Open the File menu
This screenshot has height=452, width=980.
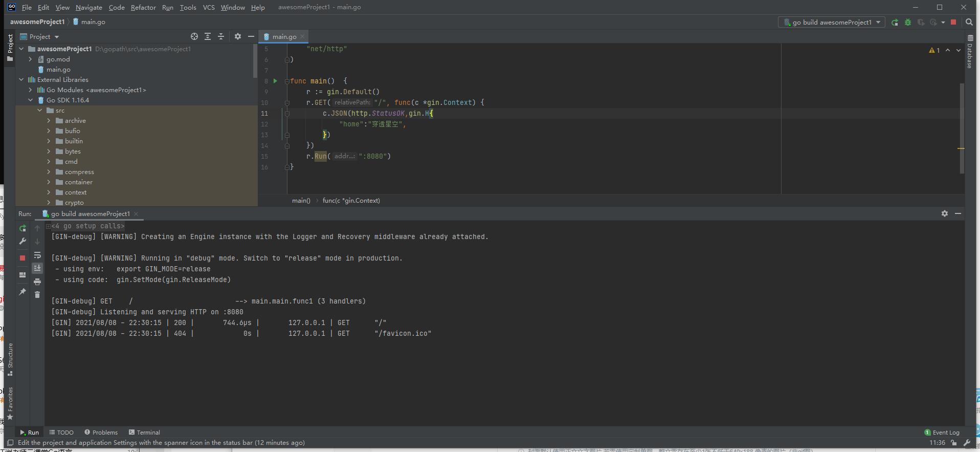point(27,7)
